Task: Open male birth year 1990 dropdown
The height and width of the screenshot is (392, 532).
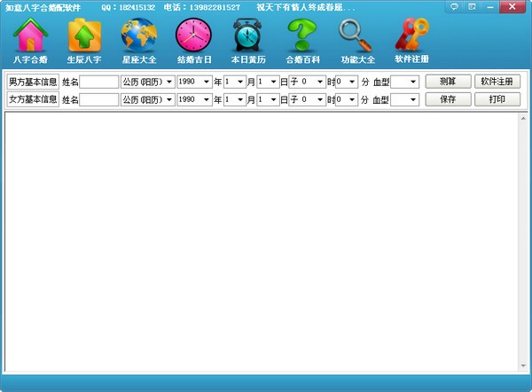Action: pos(194,82)
